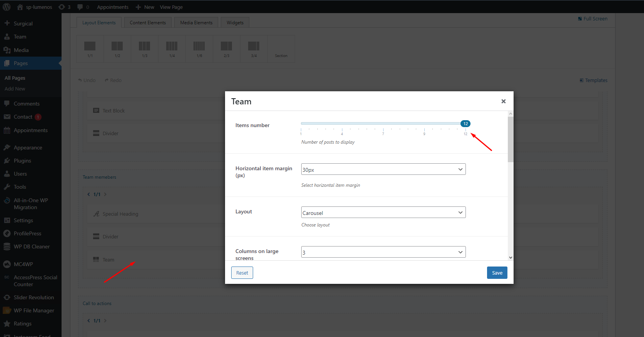The height and width of the screenshot is (337, 644).
Task: Open the Tools menu
Action: coord(31,187)
